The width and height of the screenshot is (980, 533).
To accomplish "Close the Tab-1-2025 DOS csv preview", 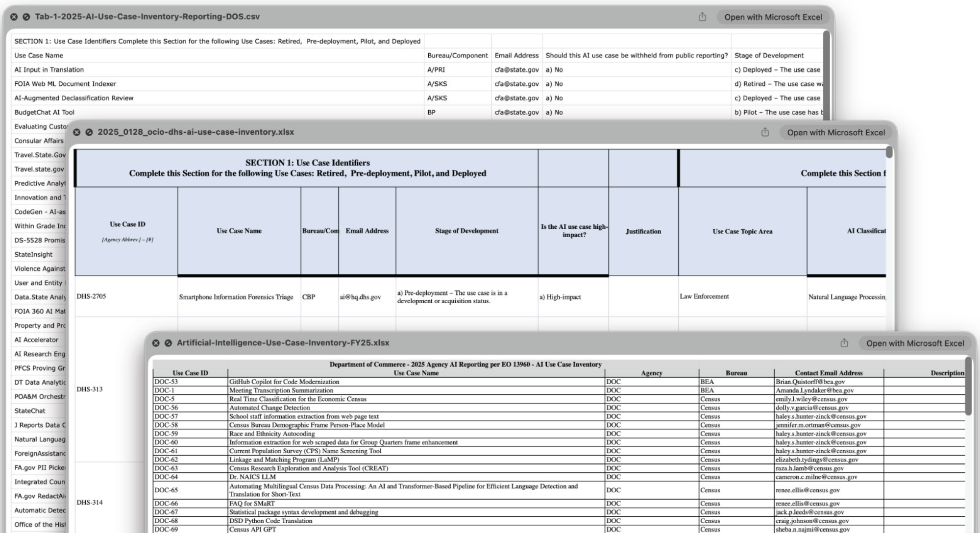I will (14, 17).
